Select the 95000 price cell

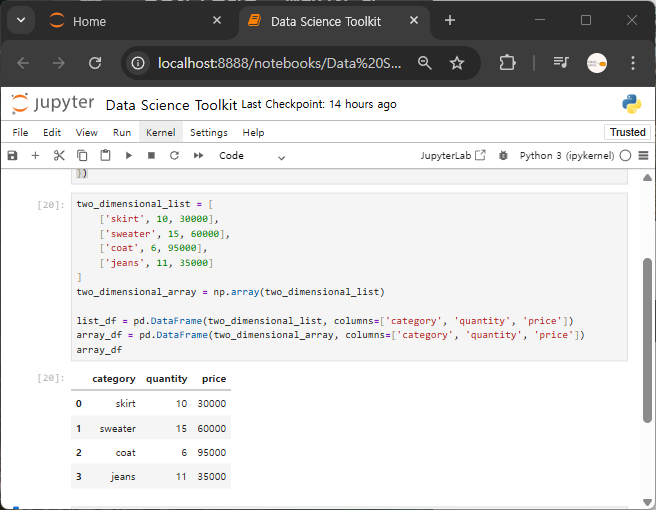[x=212, y=452]
